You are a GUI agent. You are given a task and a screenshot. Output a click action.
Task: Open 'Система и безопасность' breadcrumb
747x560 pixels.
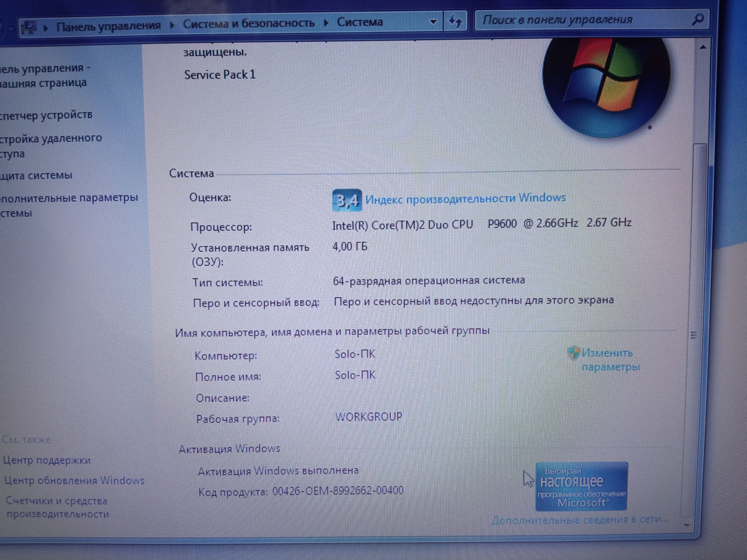(249, 23)
